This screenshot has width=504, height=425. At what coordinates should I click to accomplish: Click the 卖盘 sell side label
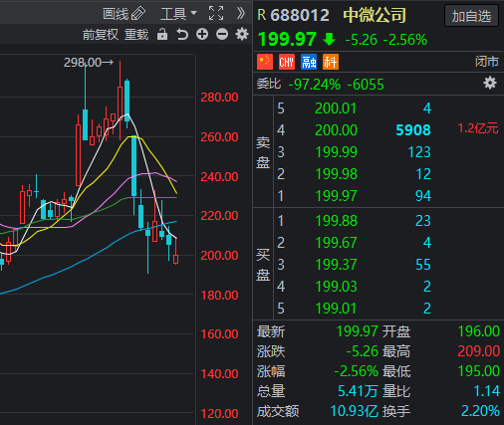click(x=263, y=152)
